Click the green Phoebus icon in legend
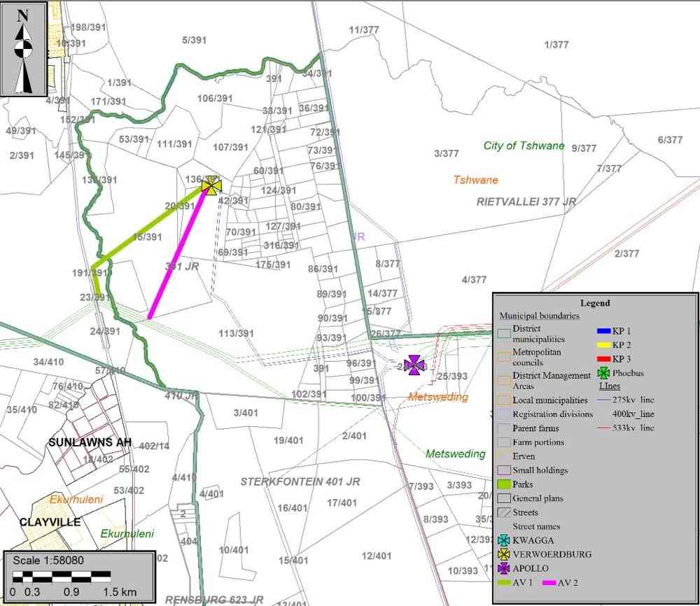Viewport: 700px width, 606px height. (603, 373)
